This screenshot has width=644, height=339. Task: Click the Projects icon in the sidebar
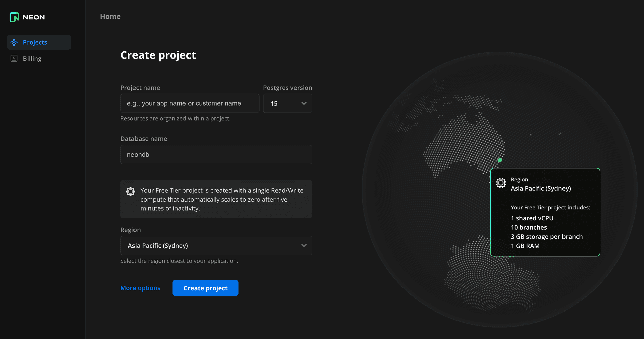point(14,42)
